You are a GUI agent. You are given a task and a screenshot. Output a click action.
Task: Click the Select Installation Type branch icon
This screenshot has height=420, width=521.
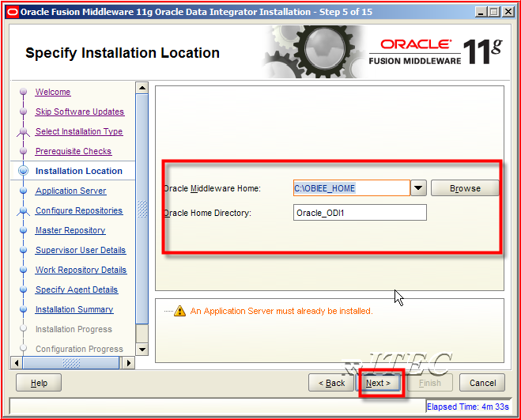pos(23,131)
